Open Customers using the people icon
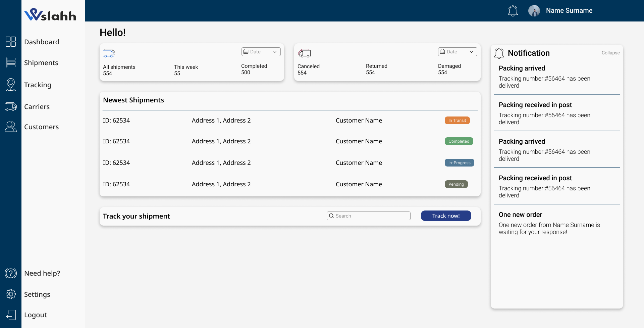The height and width of the screenshot is (328, 644). (x=11, y=127)
